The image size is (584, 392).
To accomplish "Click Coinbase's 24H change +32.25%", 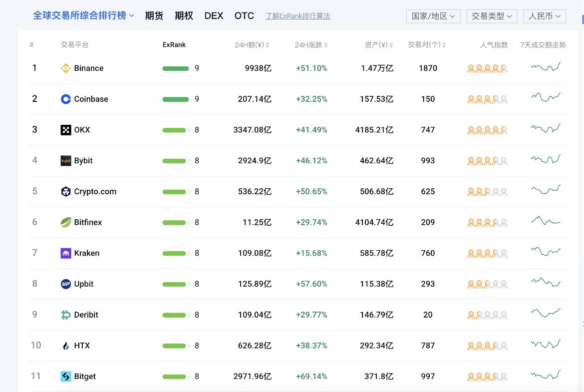I will 311,99.
